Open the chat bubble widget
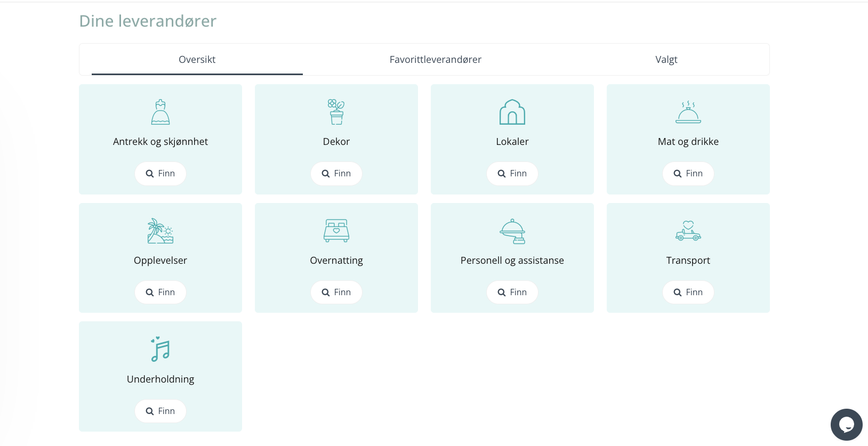Image resolution: width=868 pixels, height=446 pixels. click(847, 425)
